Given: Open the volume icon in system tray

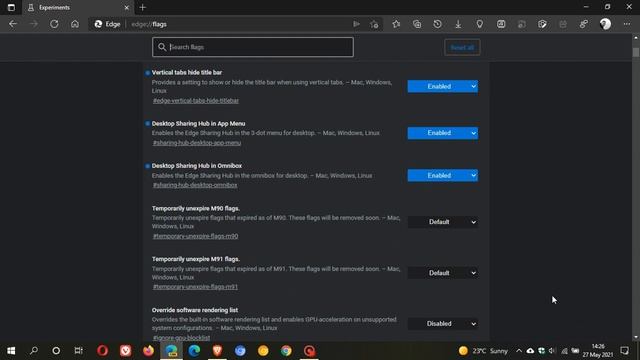Looking at the screenshot, I should [x=552, y=351].
